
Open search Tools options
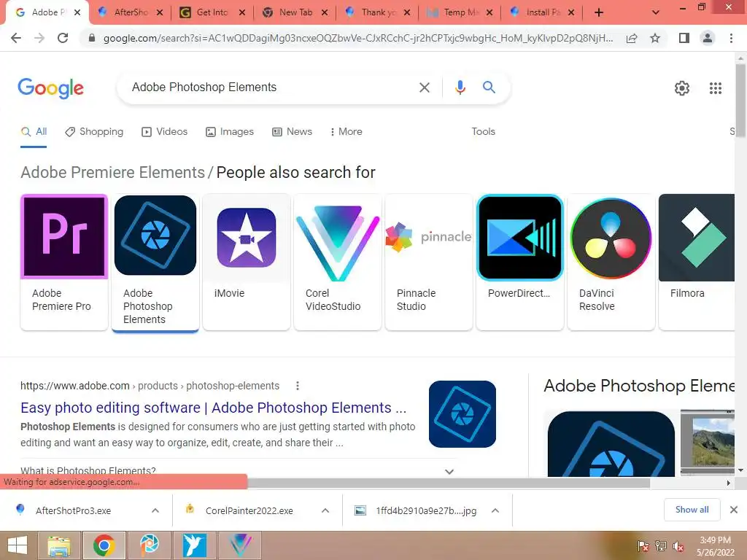(483, 132)
